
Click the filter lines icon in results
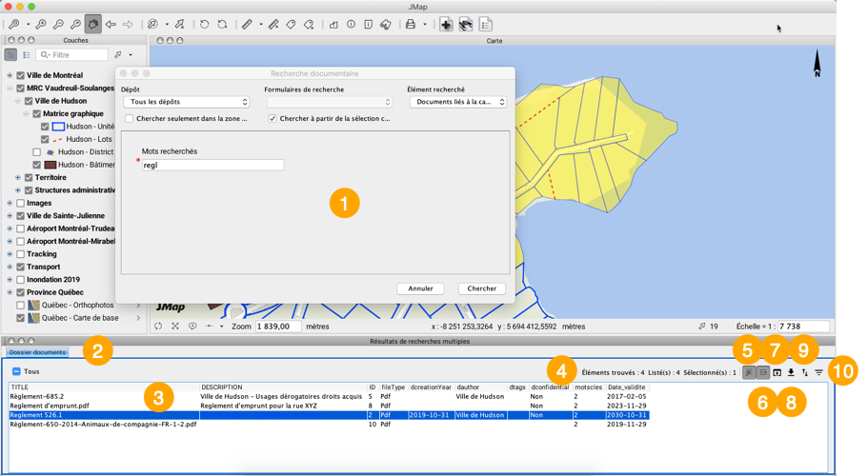click(818, 372)
